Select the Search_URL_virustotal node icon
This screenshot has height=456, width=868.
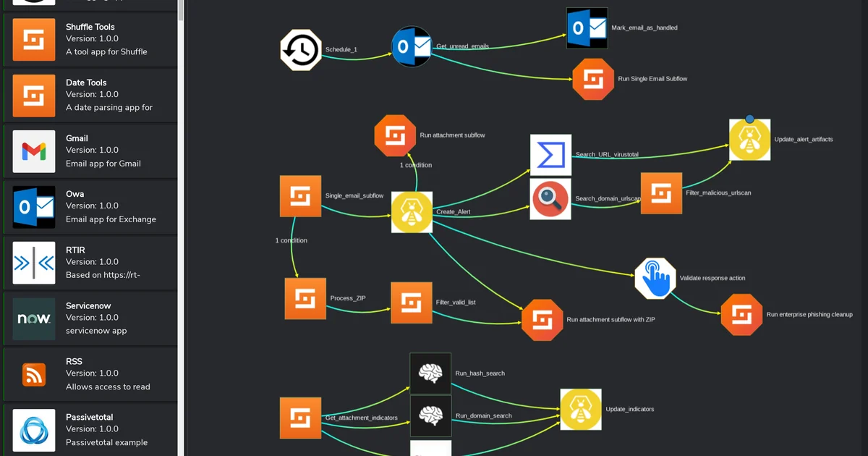pos(550,155)
